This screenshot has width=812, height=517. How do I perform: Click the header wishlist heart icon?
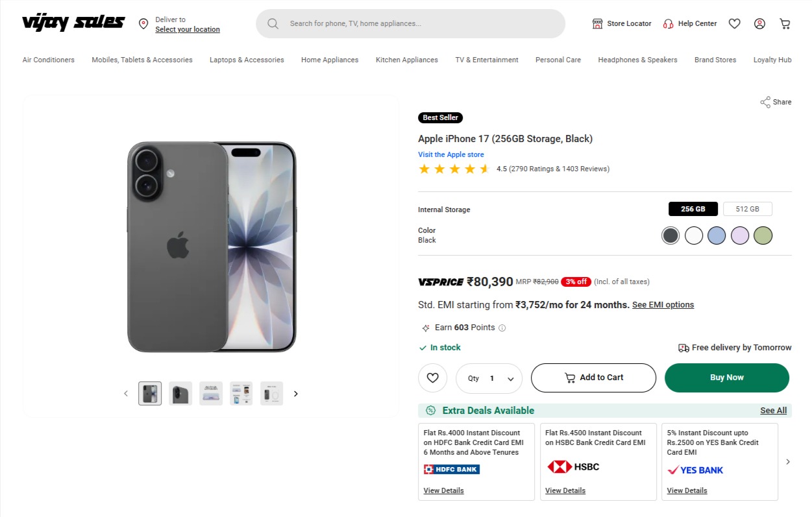[734, 24]
